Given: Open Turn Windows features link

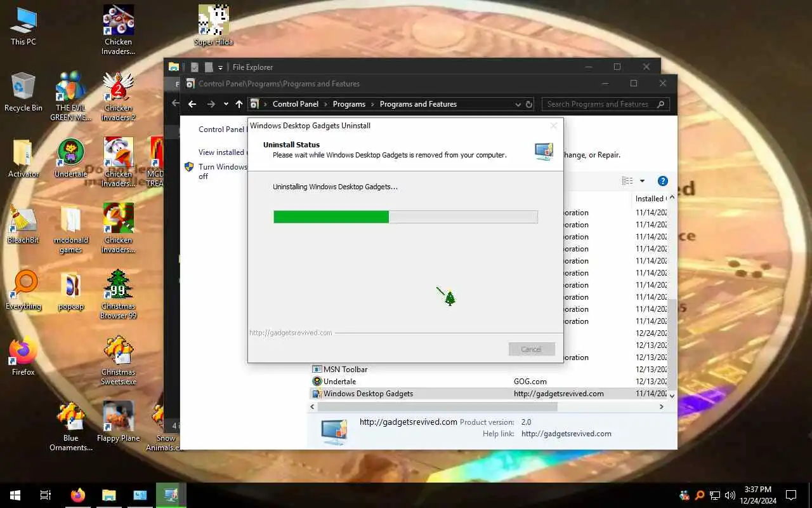Looking at the screenshot, I should point(223,171).
